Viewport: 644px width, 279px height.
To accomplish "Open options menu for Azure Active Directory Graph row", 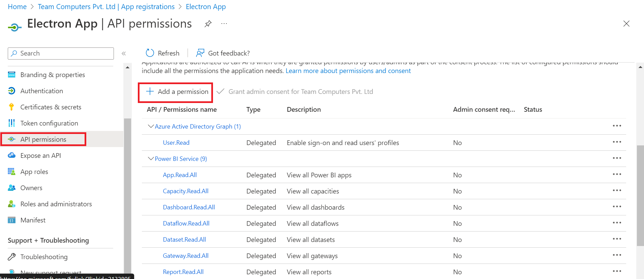I will click(x=617, y=126).
